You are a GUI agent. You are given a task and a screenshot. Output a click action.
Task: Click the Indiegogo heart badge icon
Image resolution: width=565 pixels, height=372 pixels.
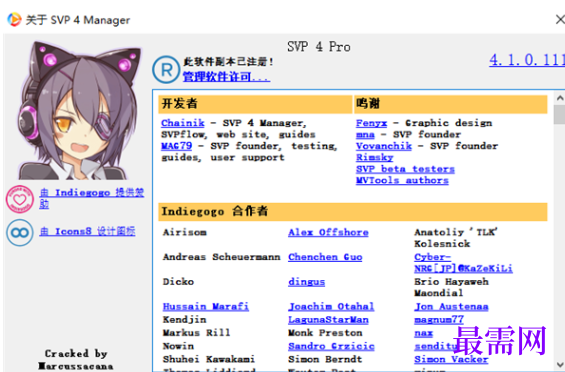(x=19, y=199)
